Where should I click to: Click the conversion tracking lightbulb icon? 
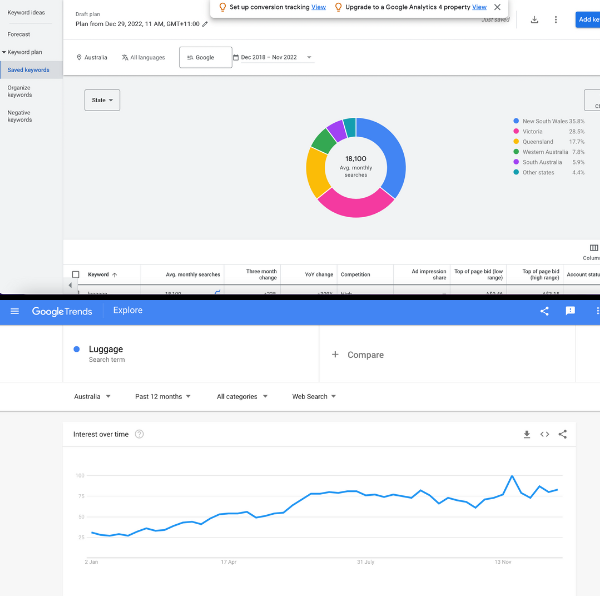click(222, 7)
